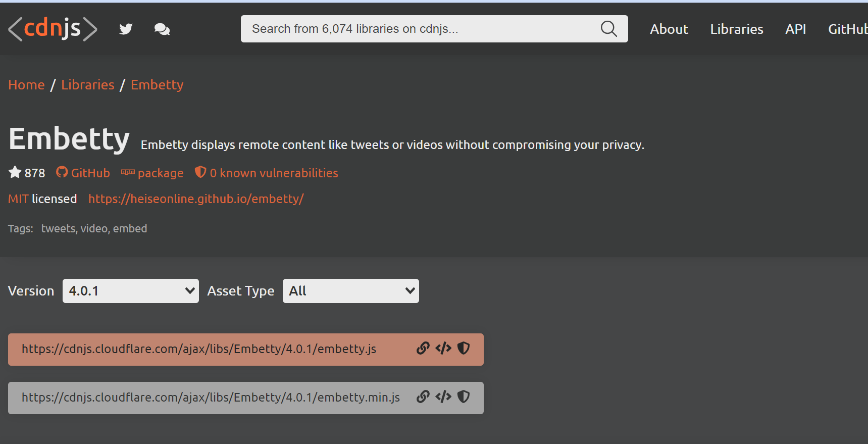Go to About in navigation

[x=669, y=29]
